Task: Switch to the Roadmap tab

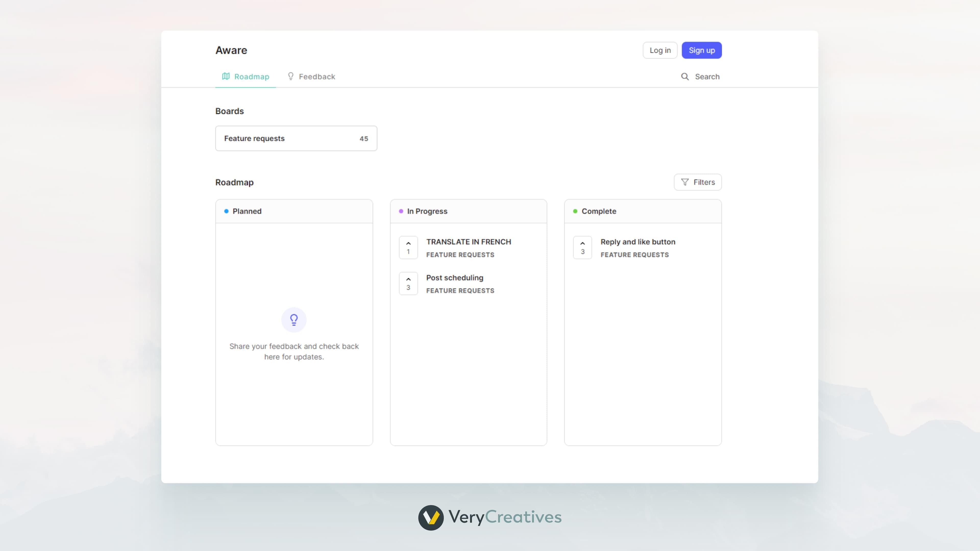Action: [x=251, y=76]
